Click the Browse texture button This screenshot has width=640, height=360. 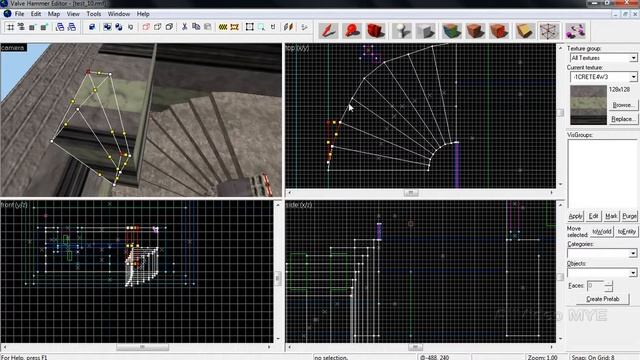[623, 105]
